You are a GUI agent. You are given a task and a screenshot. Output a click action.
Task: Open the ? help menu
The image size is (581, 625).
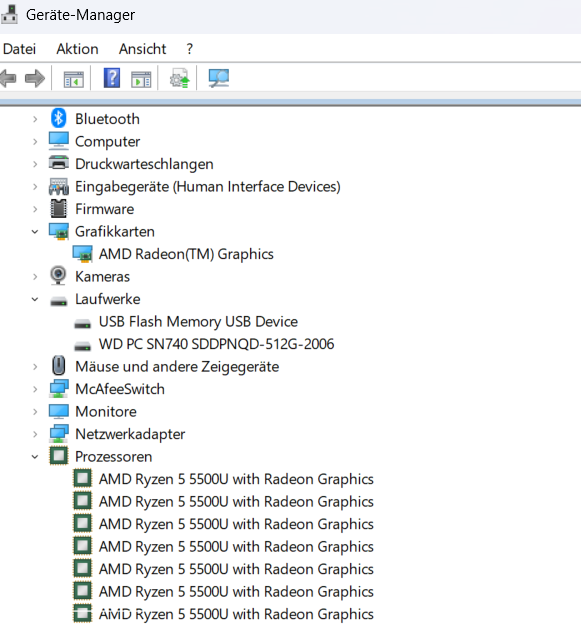[x=189, y=49]
